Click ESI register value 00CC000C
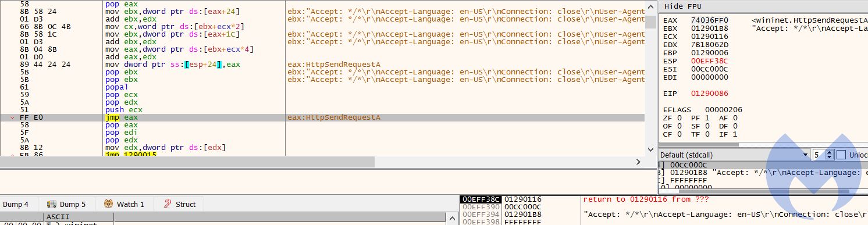 709,69
